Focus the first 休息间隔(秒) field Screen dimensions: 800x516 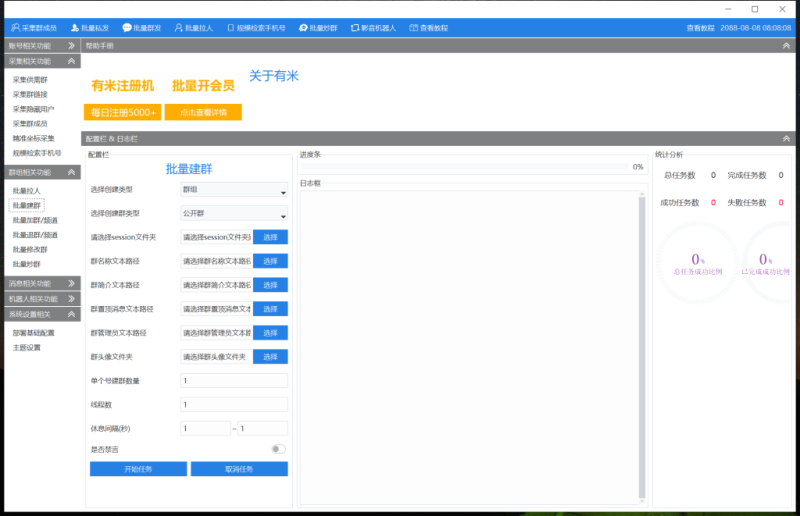(205, 428)
